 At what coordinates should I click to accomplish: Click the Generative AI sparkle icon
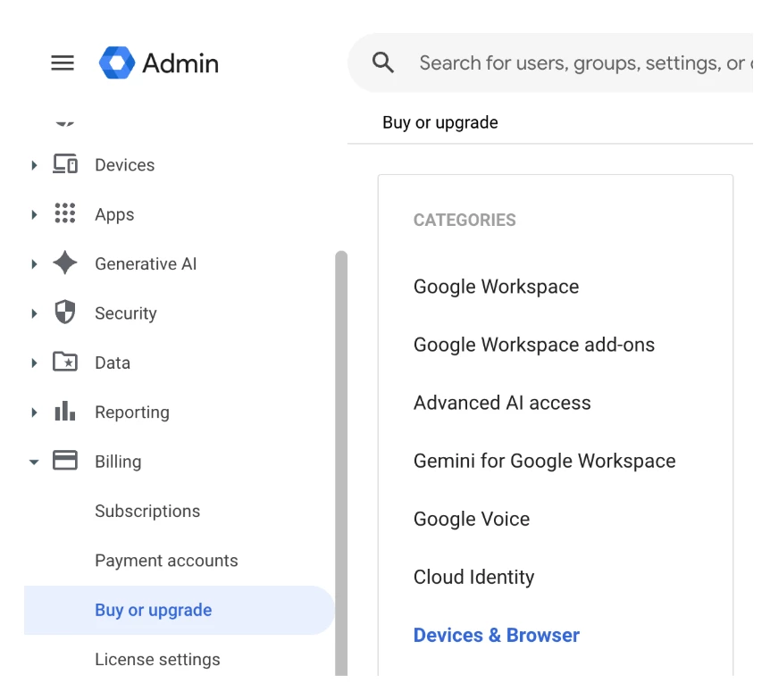click(65, 262)
